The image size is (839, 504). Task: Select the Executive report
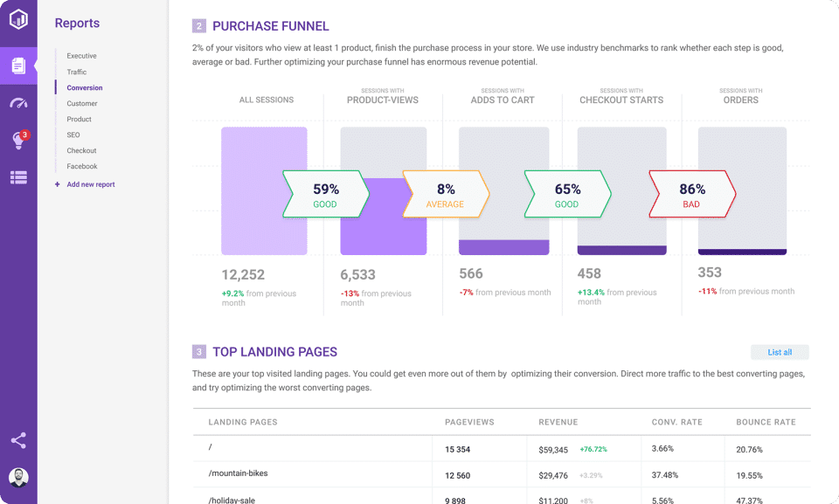click(81, 56)
